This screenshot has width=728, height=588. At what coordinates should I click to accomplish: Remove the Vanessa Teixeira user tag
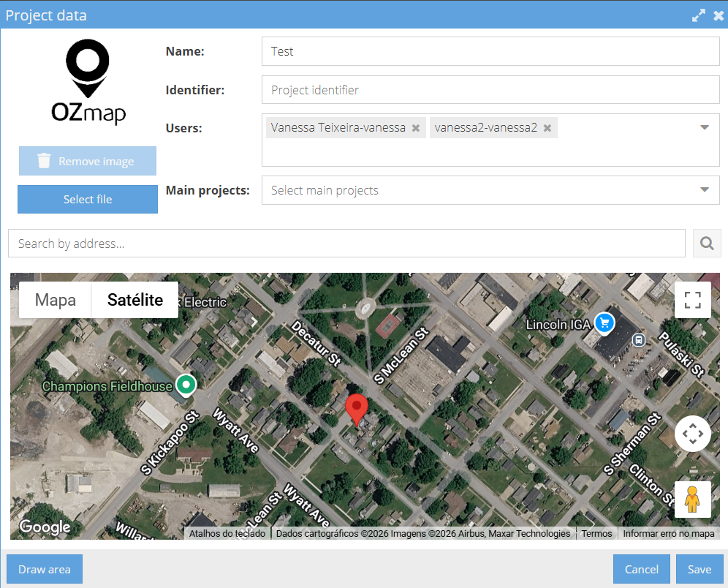(415, 127)
